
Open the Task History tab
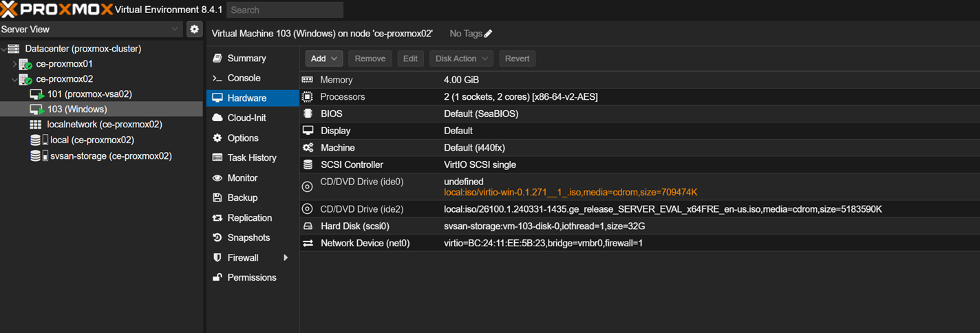click(x=253, y=158)
